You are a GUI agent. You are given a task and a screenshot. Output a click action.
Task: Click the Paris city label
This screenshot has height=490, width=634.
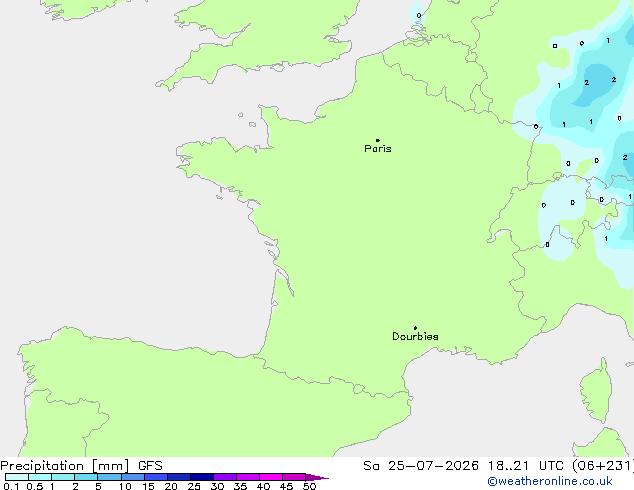tap(378, 149)
